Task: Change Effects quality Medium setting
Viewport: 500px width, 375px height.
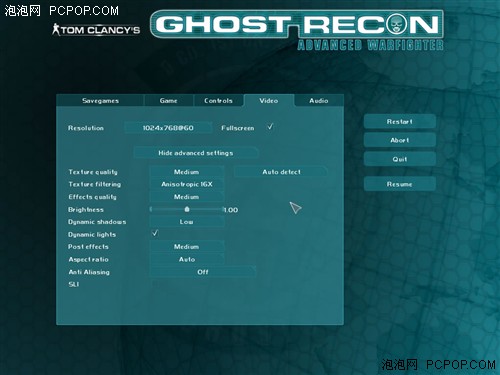Action: [187, 197]
